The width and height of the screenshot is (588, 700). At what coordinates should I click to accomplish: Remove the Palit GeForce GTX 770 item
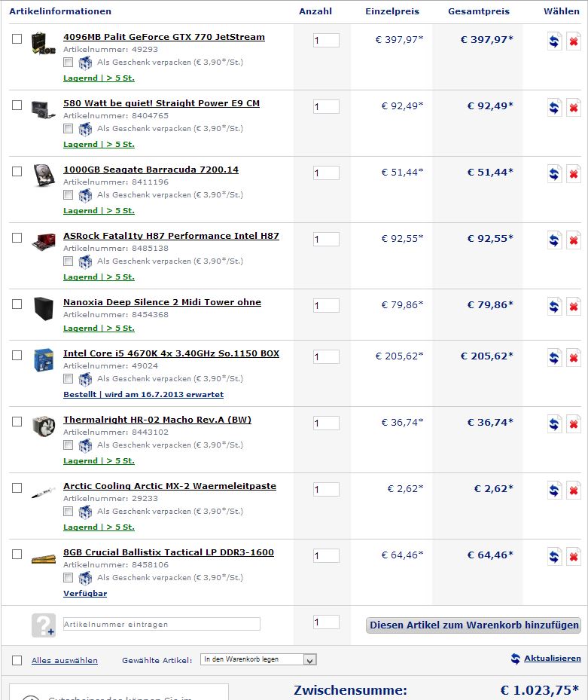573,41
